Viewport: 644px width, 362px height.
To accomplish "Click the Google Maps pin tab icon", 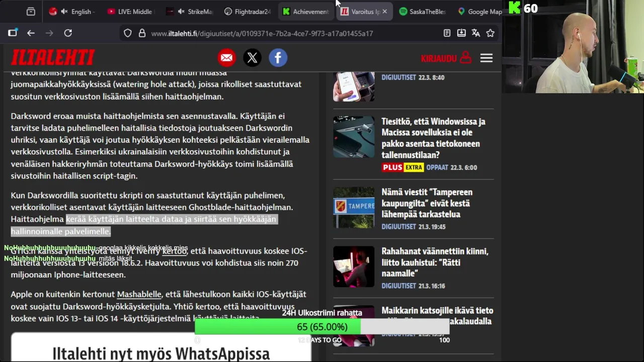I will coord(461,12).
